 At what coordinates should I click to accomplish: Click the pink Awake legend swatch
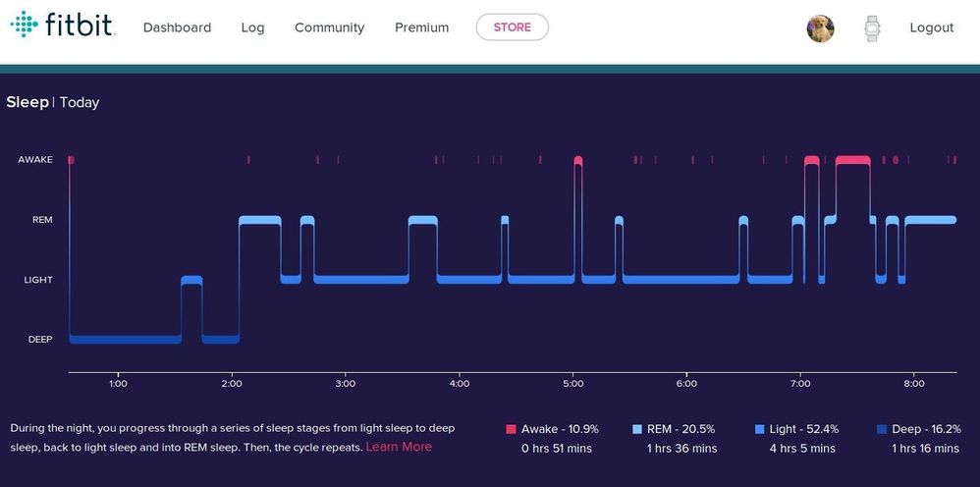point(511,429)
